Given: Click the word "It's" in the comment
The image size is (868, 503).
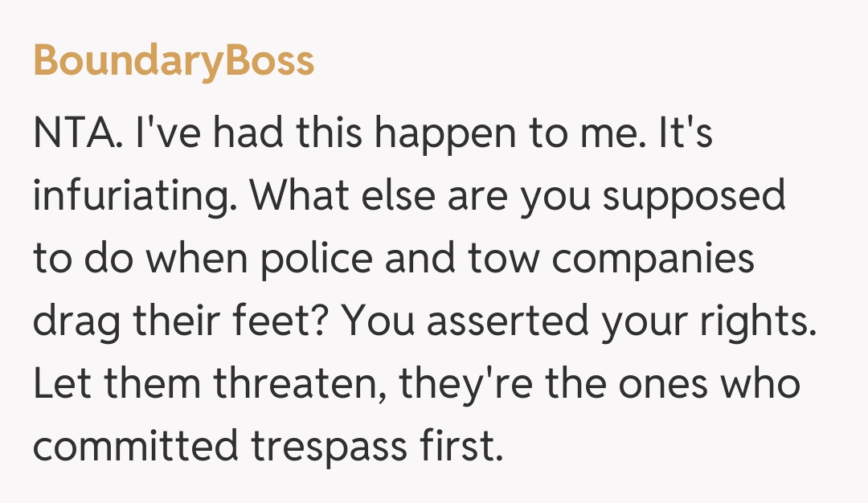Looking at the screenshot, I should pyautogui.click(x=685, y=134).
